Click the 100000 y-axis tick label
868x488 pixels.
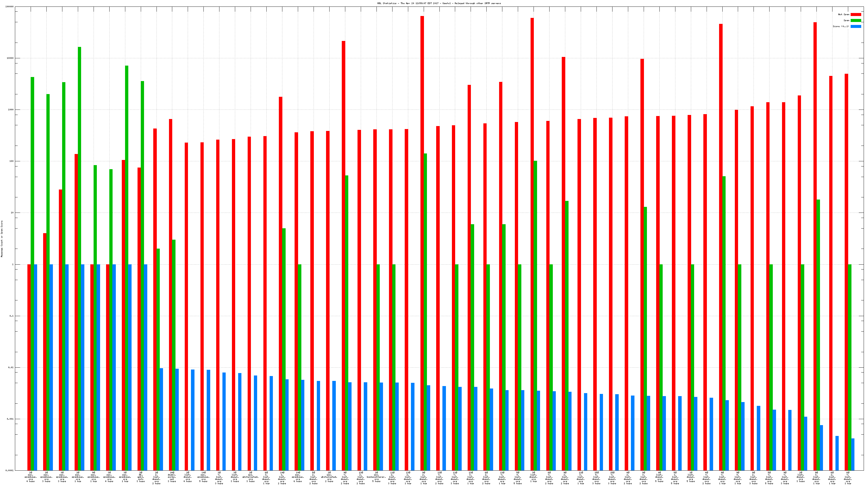click(x=10, y=7)
